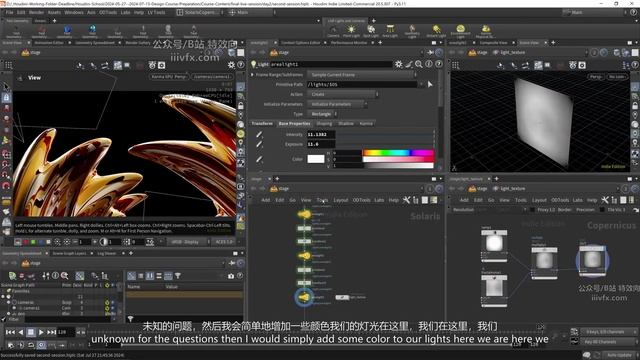Open the parameter pane gear settings
This screenshot has width=640, height=360.
398,64
